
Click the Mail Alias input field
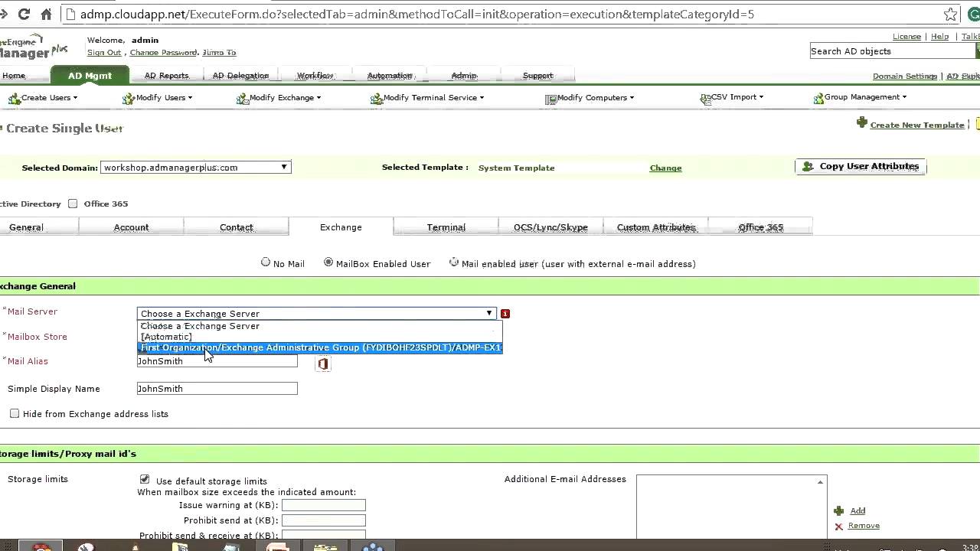[217, 361]
